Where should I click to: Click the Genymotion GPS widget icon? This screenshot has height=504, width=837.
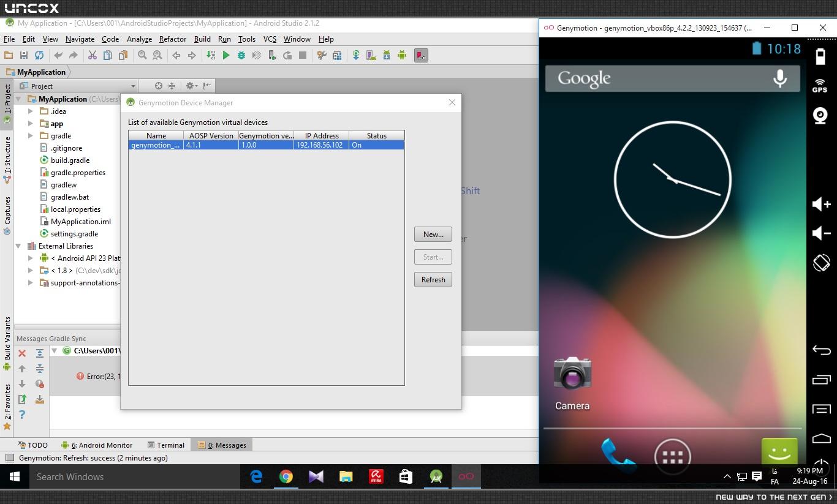(x=820, y=85)
